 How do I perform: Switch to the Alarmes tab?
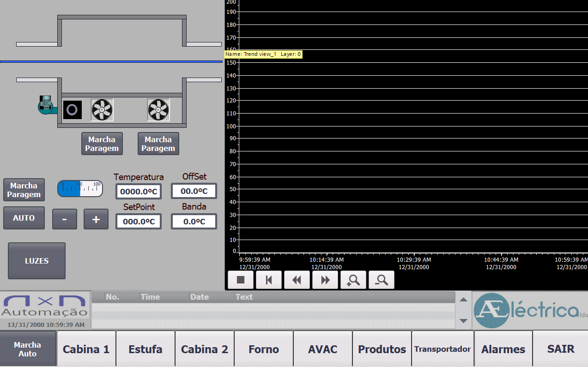point(503,349)
